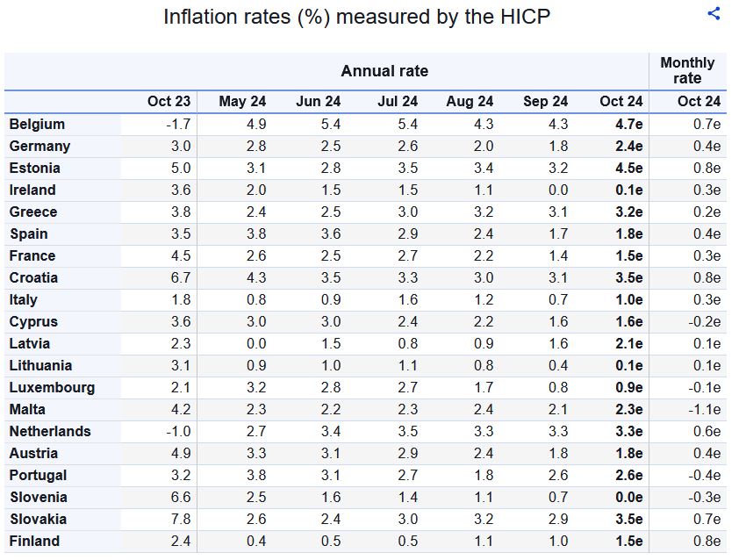This screenshot has height=560, width=746.
Task: Click the Luxembourg row label
Action: [x=52, y=388]
